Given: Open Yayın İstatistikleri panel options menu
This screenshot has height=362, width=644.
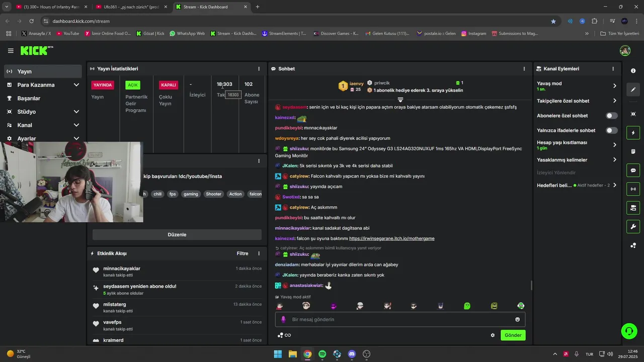Looking at the screenshot, I should click(x=259, y=69).
